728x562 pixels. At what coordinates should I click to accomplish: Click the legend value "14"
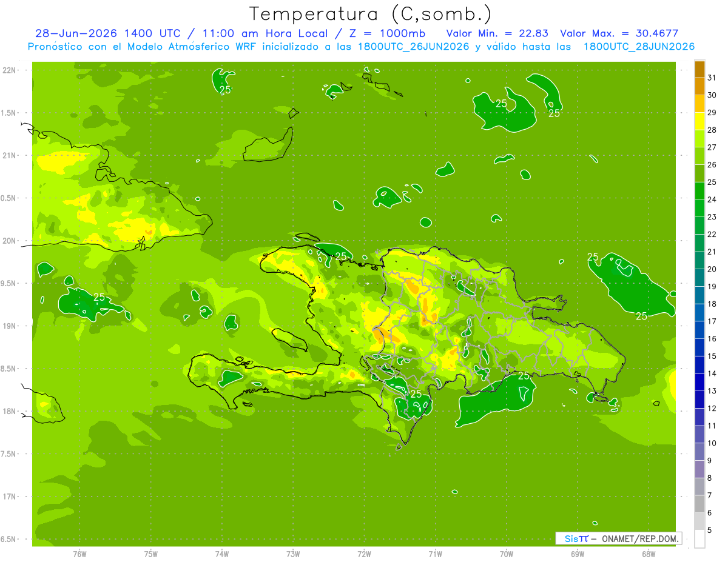pos(712,373)
